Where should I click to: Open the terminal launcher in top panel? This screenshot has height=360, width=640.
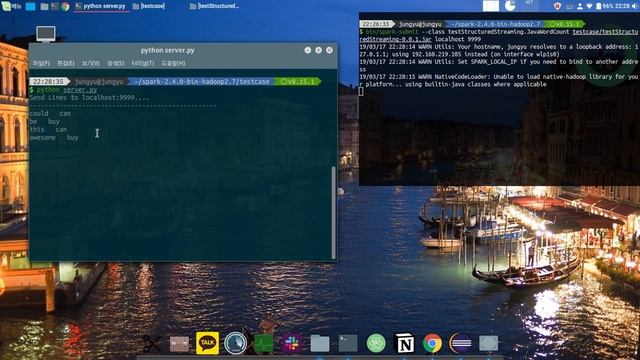(x=55, y=6)
